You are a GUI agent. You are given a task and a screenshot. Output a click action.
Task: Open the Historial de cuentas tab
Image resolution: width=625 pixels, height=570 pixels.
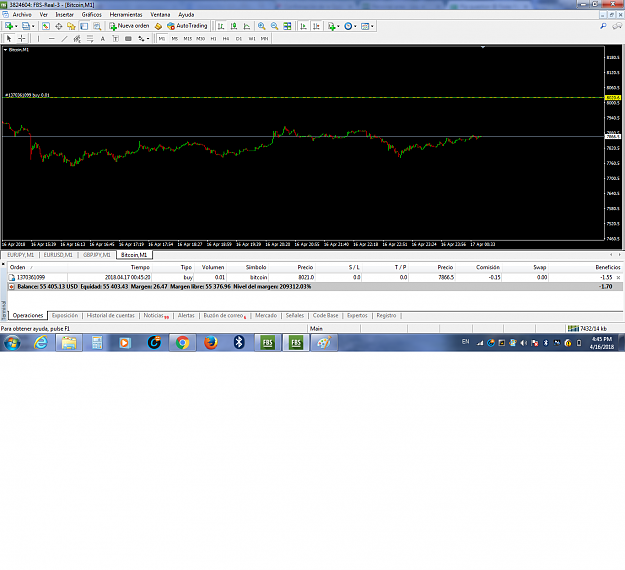(x=110, y=315)
